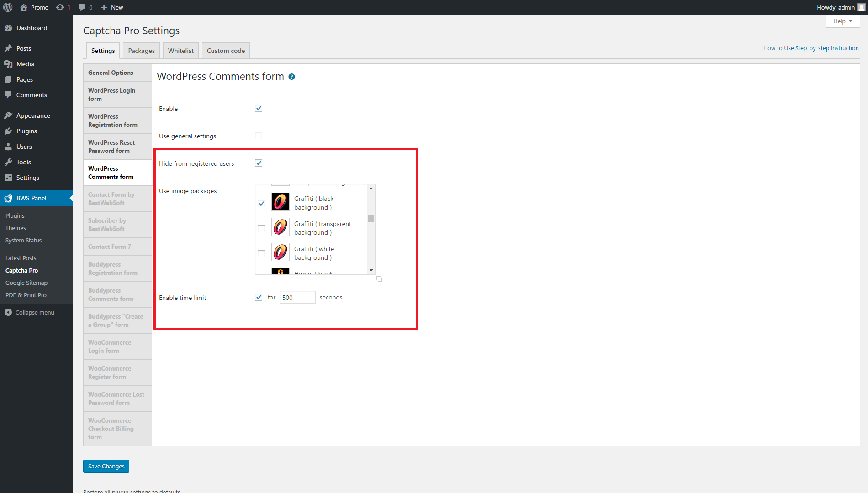Click the image packages list scroll up arrow
The image size is (868, 493).
[x=371, y=188]
